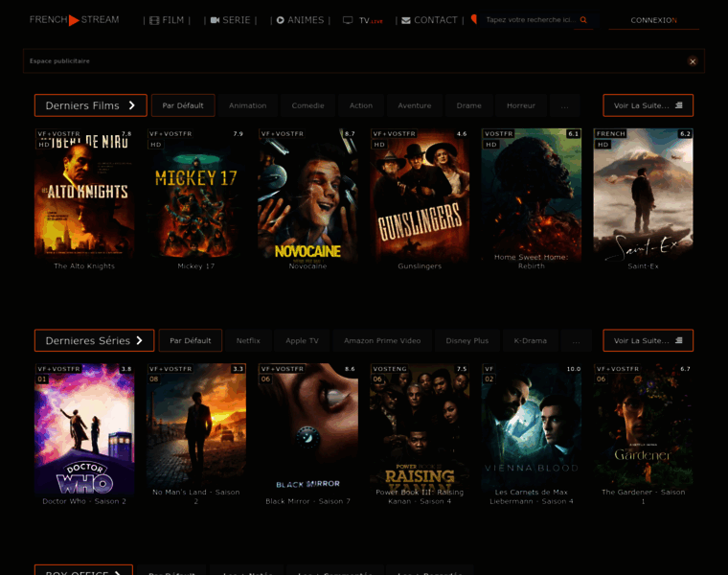Click the play circle icon next to ANIMES
Viewport: 728px width, 575px height.
pos(281,20)
